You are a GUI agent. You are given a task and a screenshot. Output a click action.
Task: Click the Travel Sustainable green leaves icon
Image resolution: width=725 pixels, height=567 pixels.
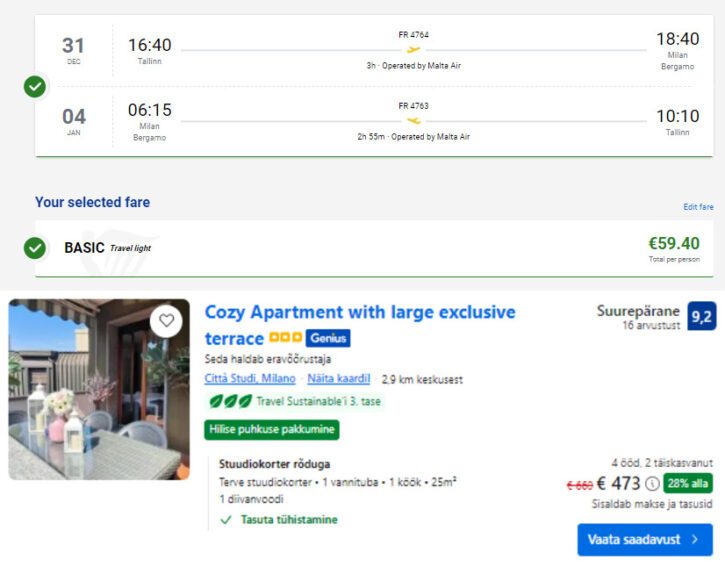coord(230,401)
